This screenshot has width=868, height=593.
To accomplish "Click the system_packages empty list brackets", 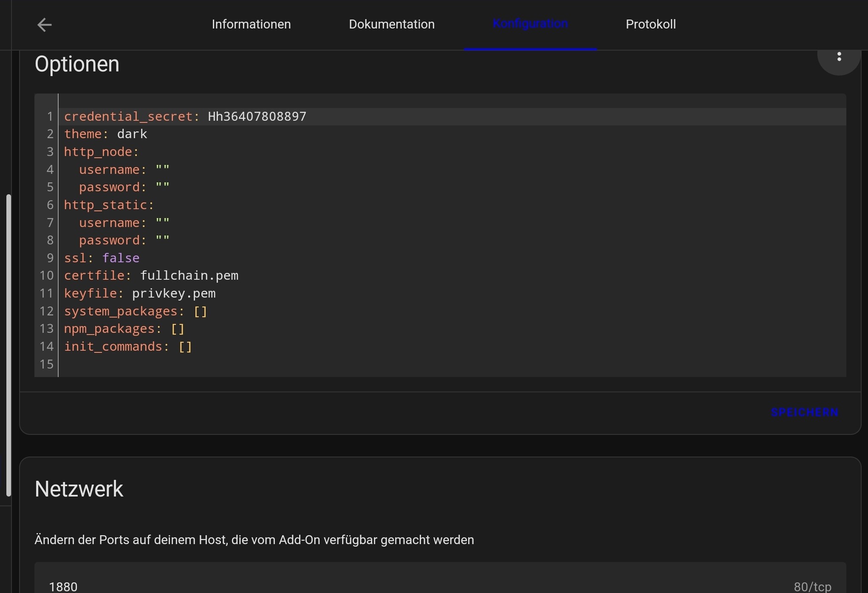I will click(x=200, y=312).
